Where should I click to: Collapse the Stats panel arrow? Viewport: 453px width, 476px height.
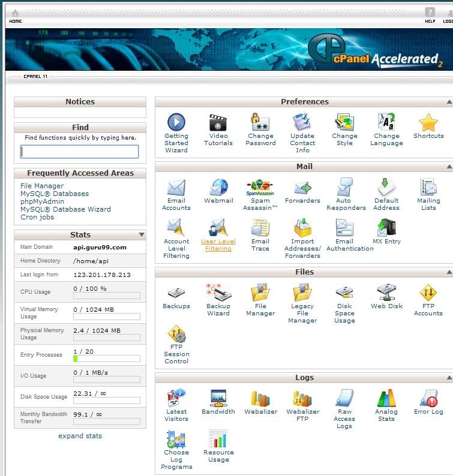(x=142, y=235)
